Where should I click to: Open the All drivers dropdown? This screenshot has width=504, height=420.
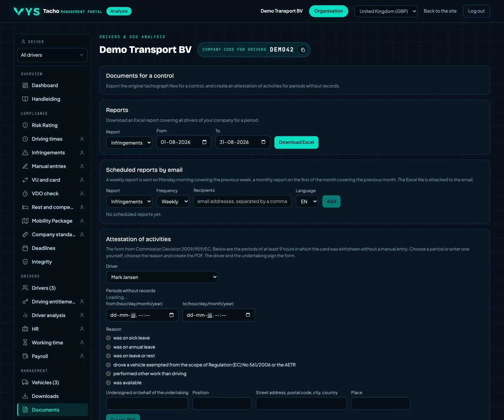52,55
